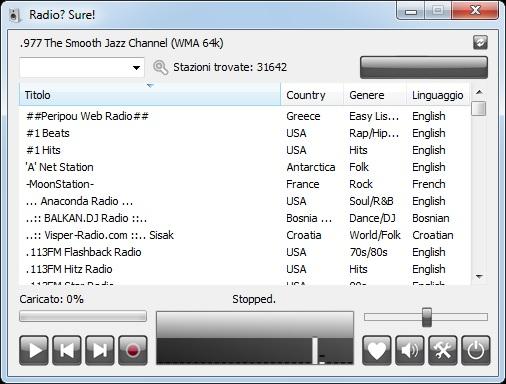Click the 70s/80s genre cell
The image size is (506, 384).
point(368,252)
